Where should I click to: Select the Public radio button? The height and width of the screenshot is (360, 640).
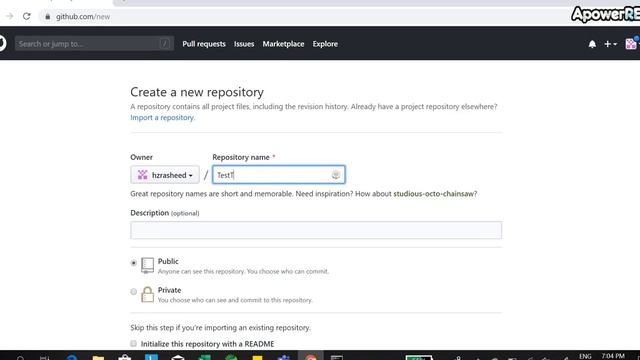pos(133,263)
